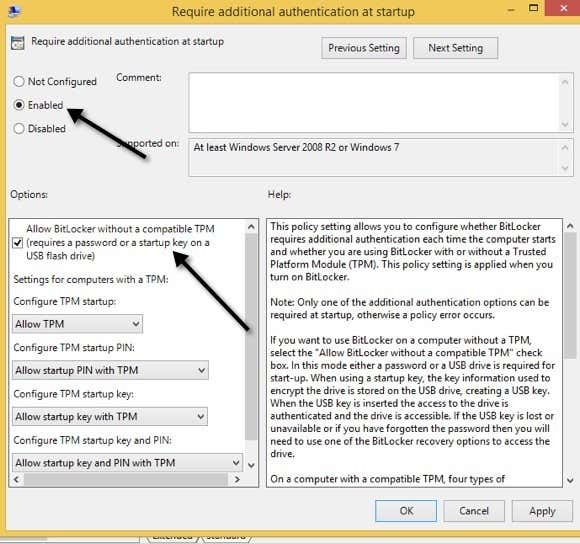The height and width of the screenshot is (544, 580).
Task: Click the Options panel scroll left arrow
Action: 17,480
